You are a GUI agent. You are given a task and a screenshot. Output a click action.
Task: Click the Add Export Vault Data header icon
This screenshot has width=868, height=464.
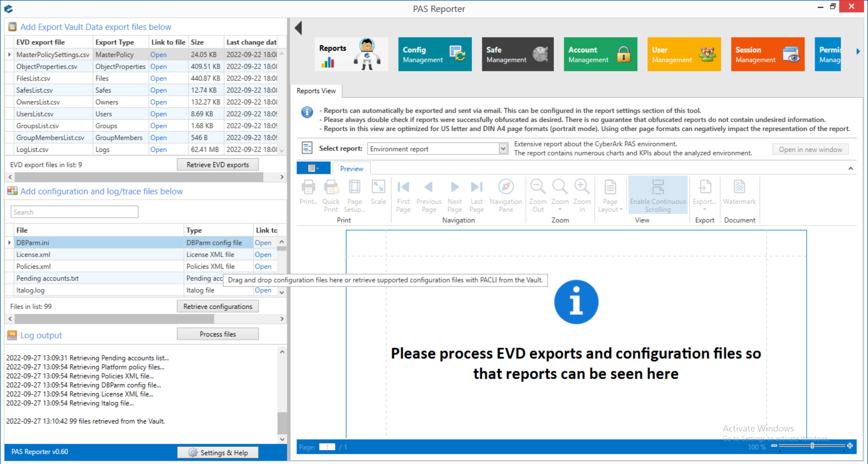13,27
